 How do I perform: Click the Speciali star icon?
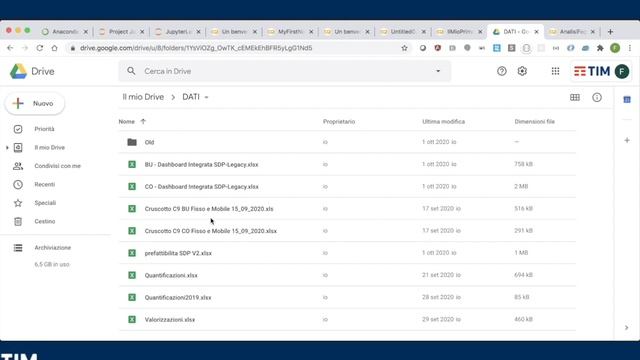click(18, 203)
